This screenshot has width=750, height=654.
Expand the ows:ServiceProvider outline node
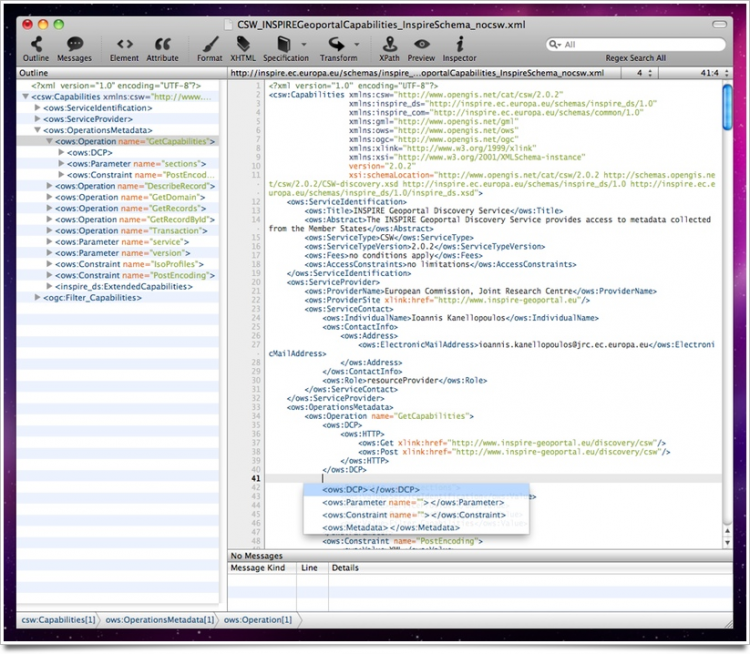[37, 119]
